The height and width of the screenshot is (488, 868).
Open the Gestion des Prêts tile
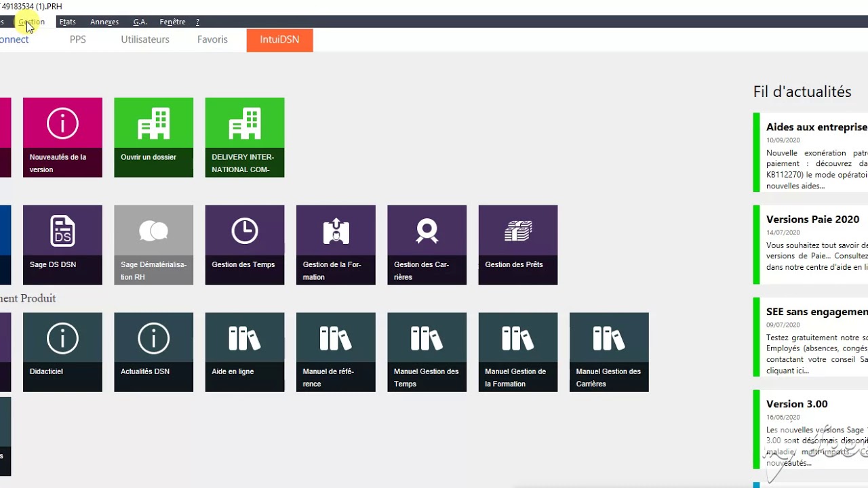(x=518, y=245)
